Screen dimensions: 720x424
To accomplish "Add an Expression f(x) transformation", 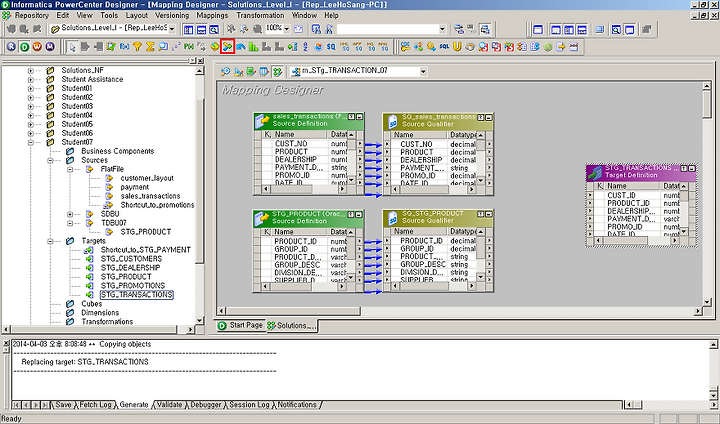I will 124,47.
